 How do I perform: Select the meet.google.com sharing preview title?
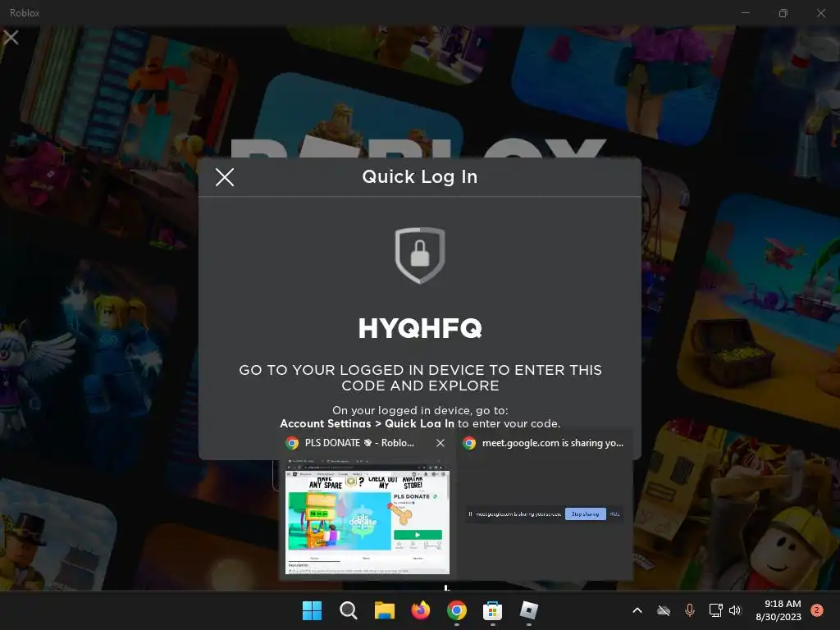tap(553, 443)
